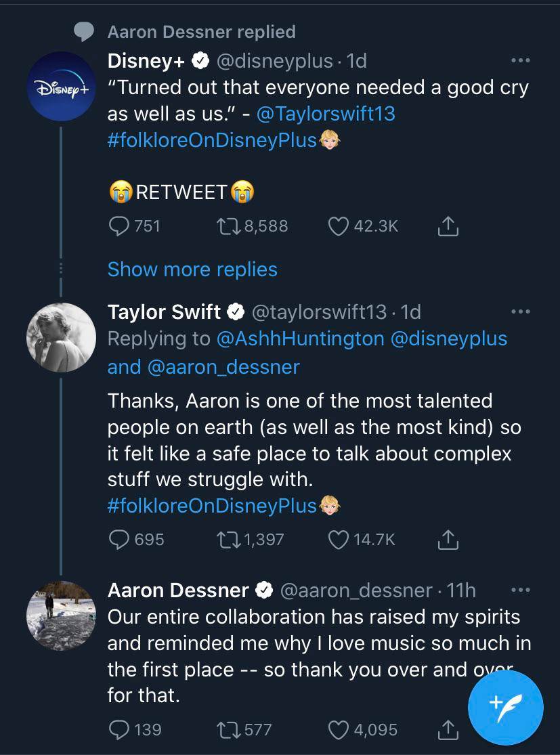Open more options on Aaron Dessner's tweet

(520, 588)
